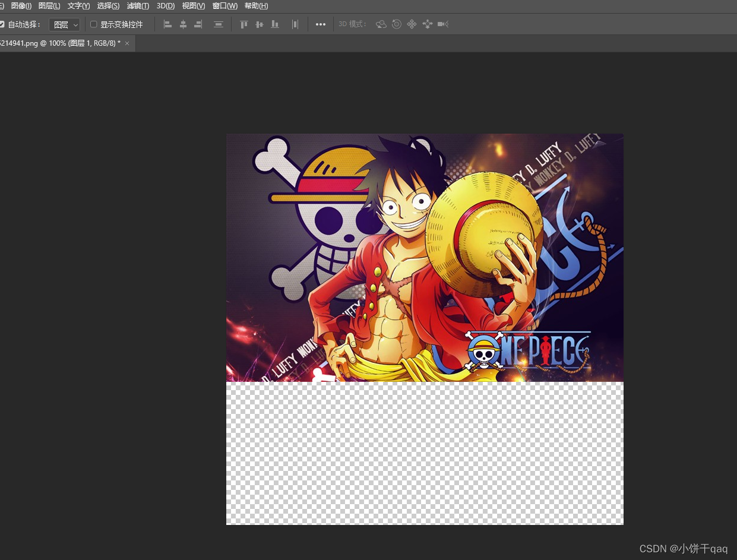Open the 图层(L) menu
Screen dimensions: 737x560
click(x=49, y=6)
